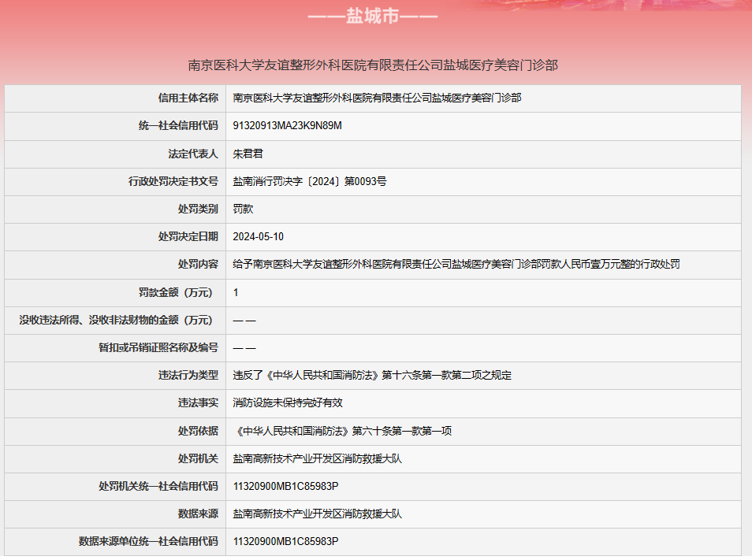Image resolution: width=752 pixels, height=560 pixels.
Task: Select 盐南高新技术产业开发区消防救援大队 in 数据来源 row
Action: (317, 514)
